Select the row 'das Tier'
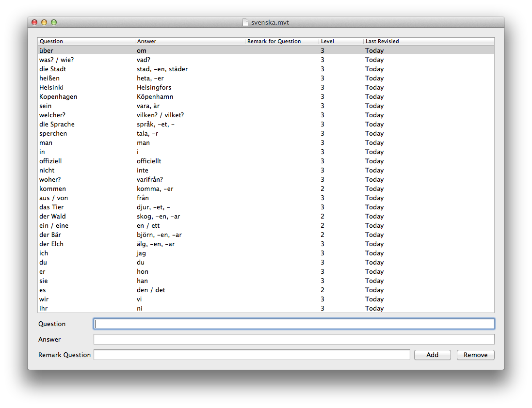Image resolution: width=532 pixels, height=408 pixels. click(x=266, y=207)
